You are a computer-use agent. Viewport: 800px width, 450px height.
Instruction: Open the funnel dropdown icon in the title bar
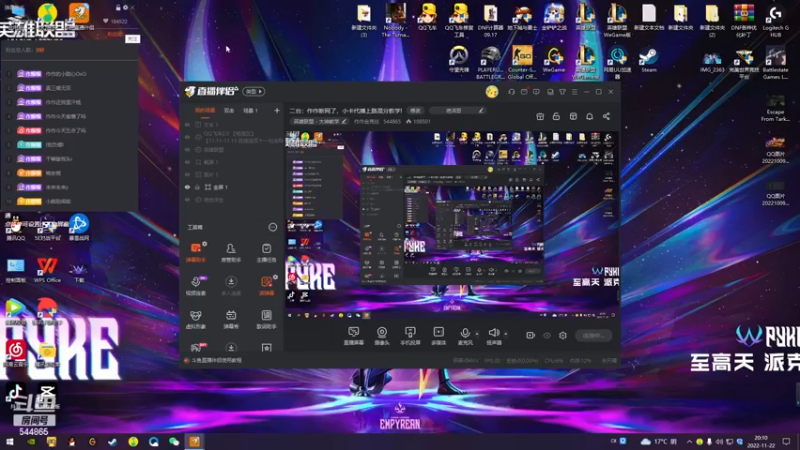pos(562,92)
